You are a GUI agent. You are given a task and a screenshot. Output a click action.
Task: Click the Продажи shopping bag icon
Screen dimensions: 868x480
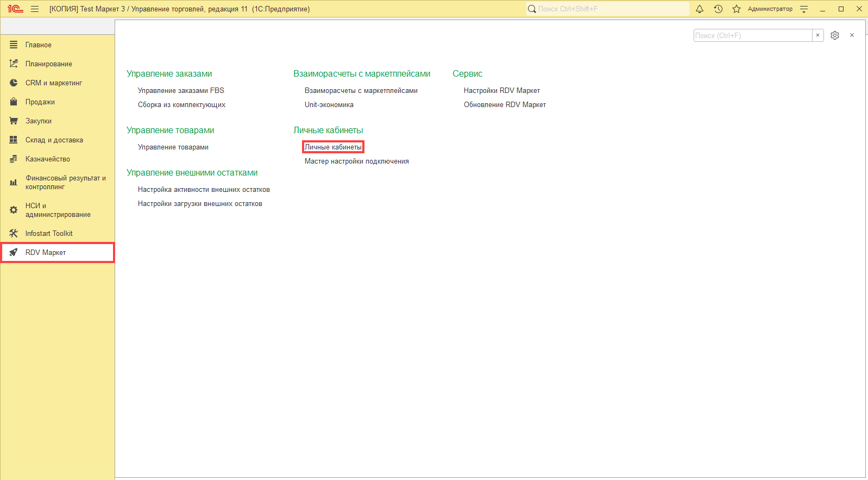(14, 102)
